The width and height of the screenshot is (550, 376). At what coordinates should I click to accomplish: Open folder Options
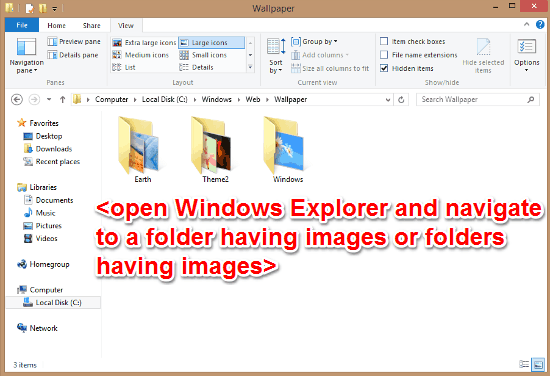pyautogui.click(x=526, y=55)
